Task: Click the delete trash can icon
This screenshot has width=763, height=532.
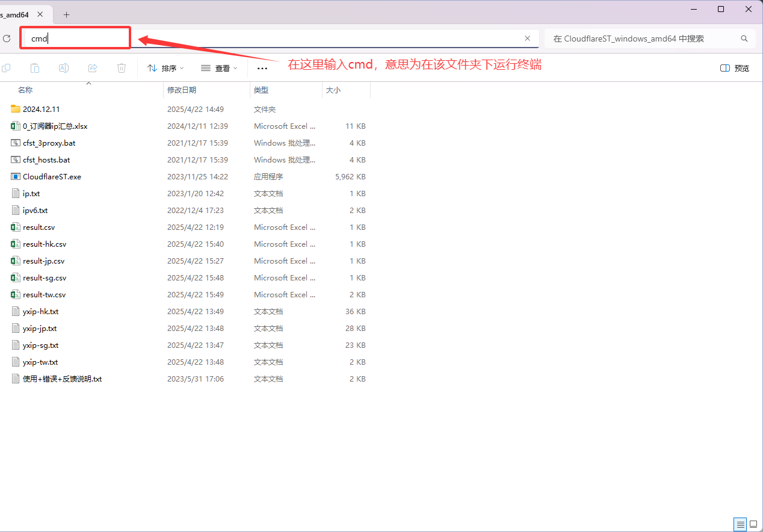Action: coord(122,68)
